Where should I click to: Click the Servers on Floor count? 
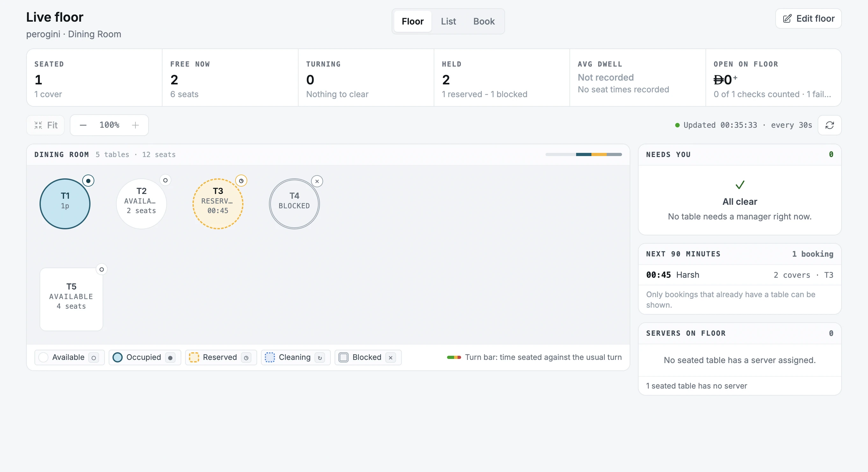point(831,333)
